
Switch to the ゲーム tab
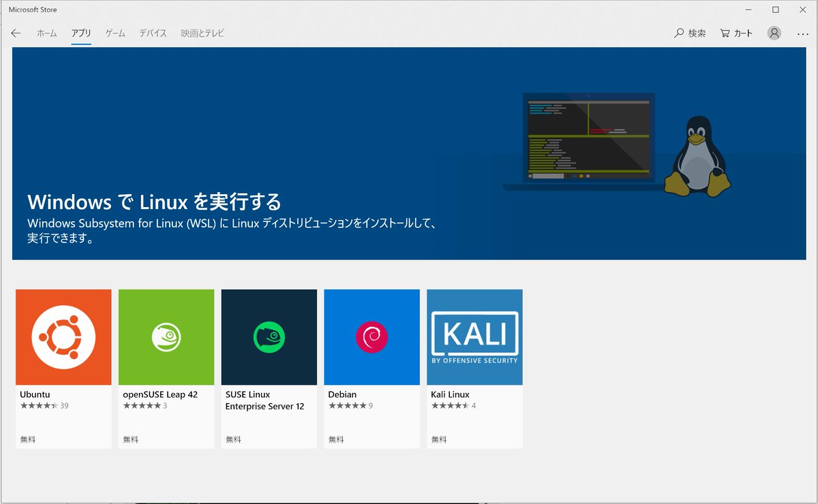pos(115,33)
